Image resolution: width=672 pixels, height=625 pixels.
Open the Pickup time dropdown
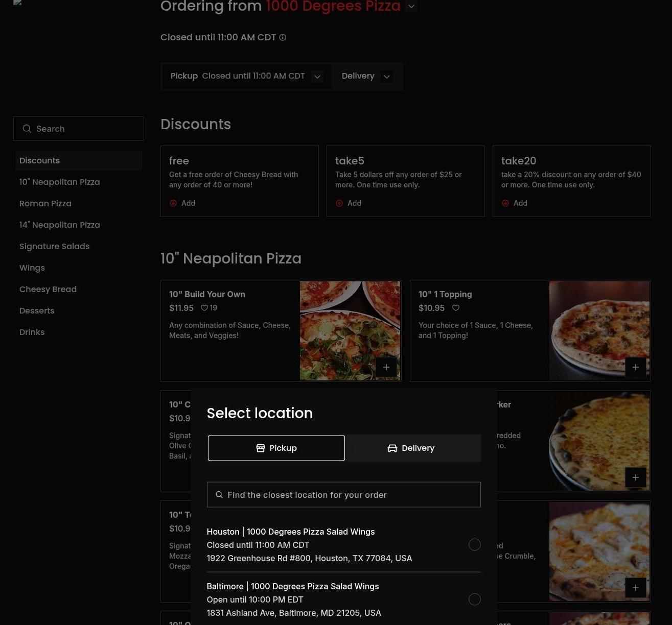[x=317, y=77]
